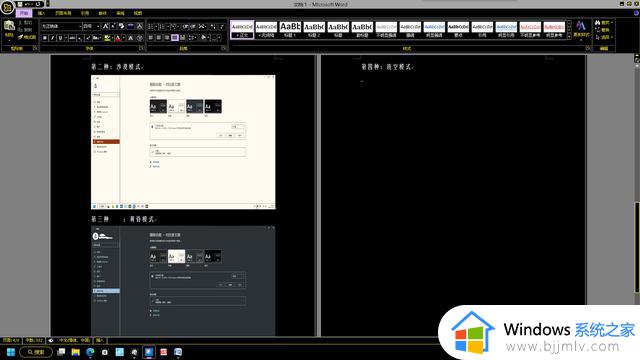Toggle italic formatting
Viewport: 640px width, 360px height.
(x=52, y=38)
